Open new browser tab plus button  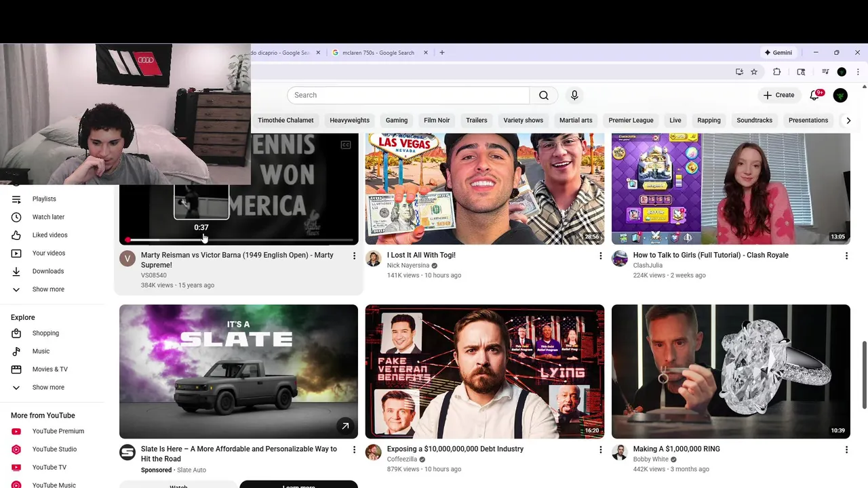[441, 52]
